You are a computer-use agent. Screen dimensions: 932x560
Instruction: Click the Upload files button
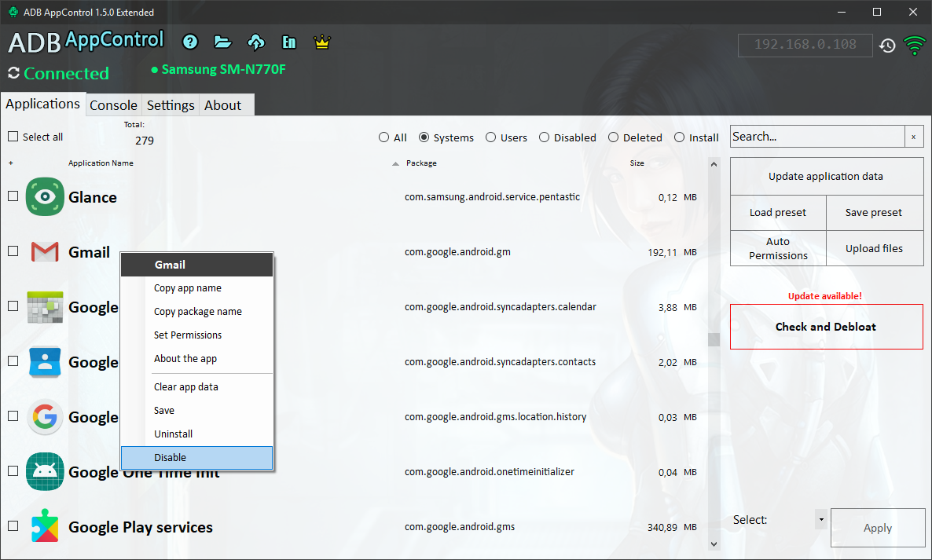tap(875, 248)
